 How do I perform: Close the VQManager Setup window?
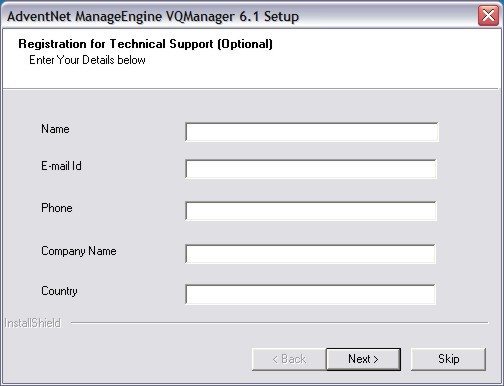click(x=488, y=15)
